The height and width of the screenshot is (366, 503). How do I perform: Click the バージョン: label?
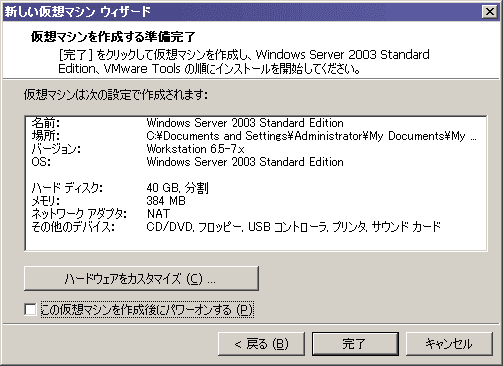[x=56, y=149]
